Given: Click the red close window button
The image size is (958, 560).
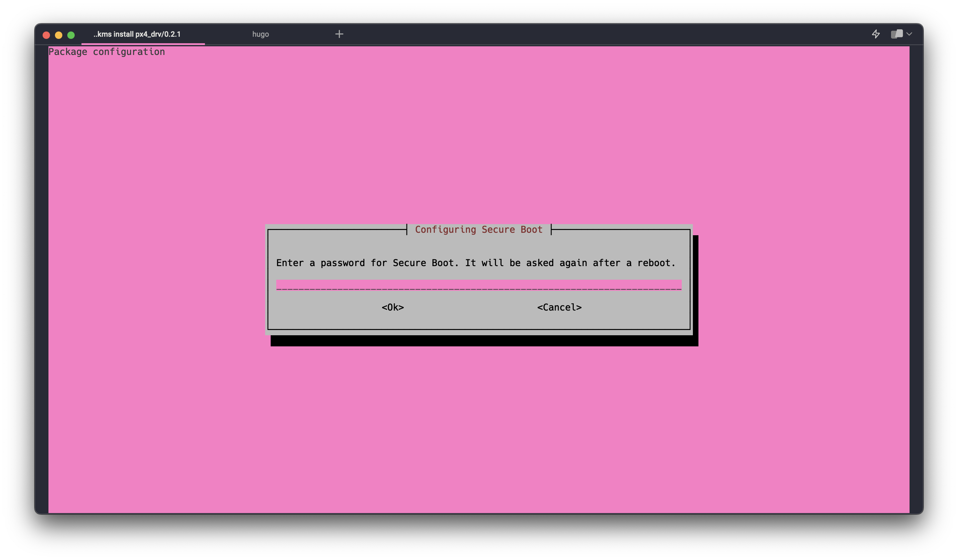Looking at the screenshot, I should coord(46,35).
